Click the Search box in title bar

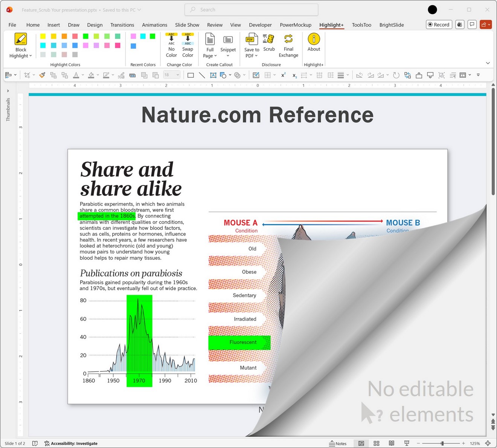point(251,10)
